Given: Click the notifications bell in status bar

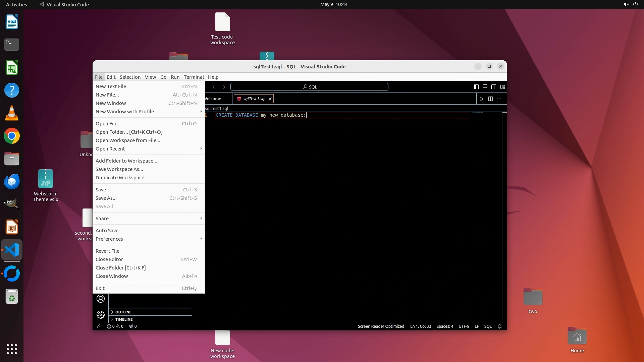Looking at the screenshot, I should (499, 326).
